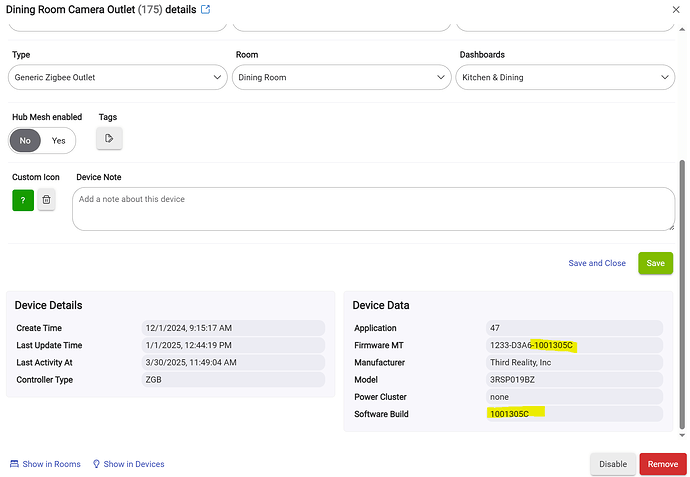690x477 pixels.
Task: Click the Save and Close link
Action: (x=597, y=263)
